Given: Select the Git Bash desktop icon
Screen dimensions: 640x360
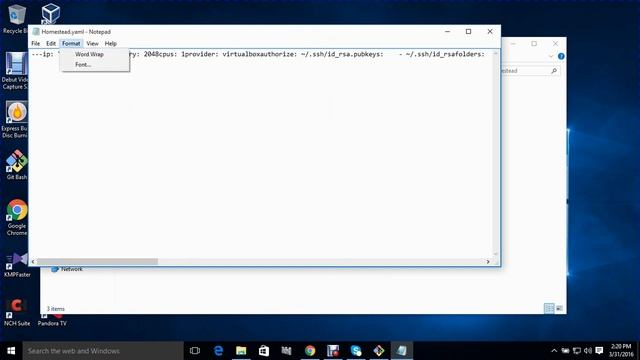Looking at the screenshot, I should tap(16, 164).
